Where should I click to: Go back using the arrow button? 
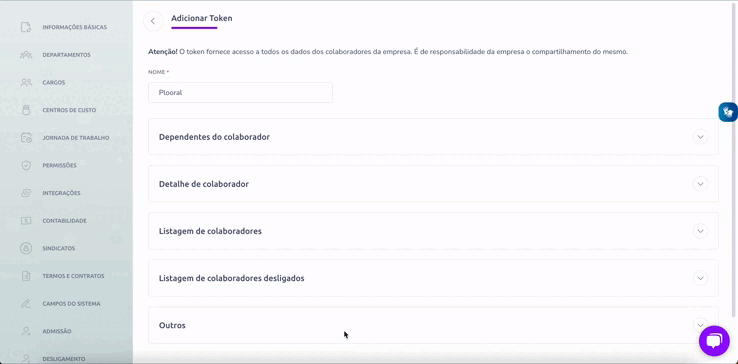pyautogui.click(x=153, y=21)
